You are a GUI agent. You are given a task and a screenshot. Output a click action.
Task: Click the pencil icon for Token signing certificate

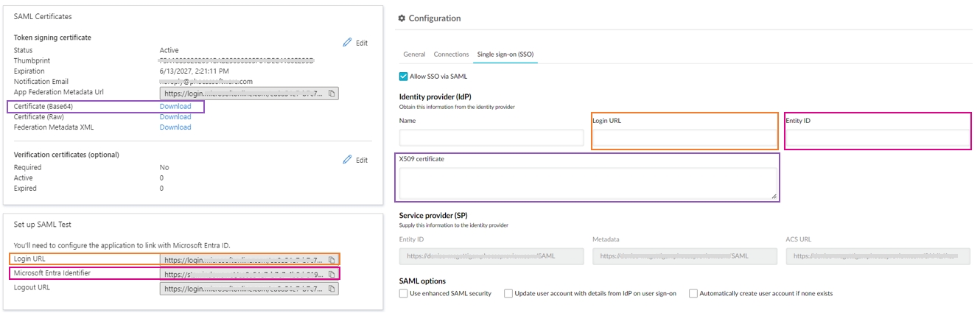(x=348, y=43)
